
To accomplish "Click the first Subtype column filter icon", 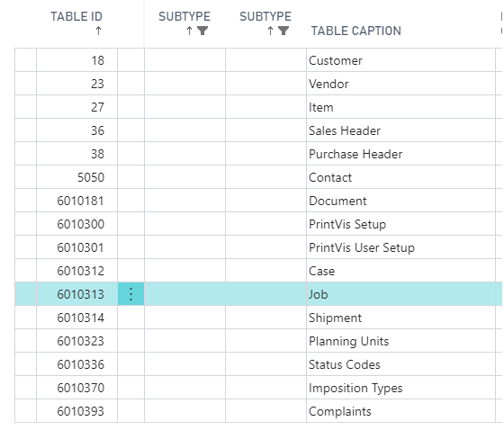I will coord(202,31).
